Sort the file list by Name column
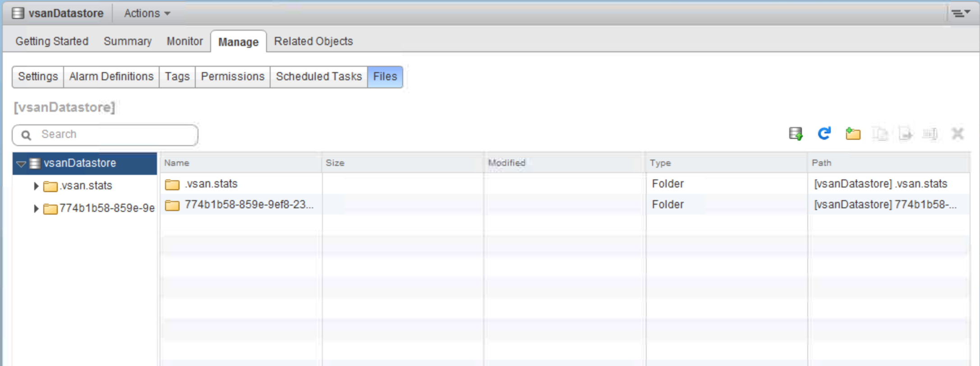980x366 pixels. 177,163
